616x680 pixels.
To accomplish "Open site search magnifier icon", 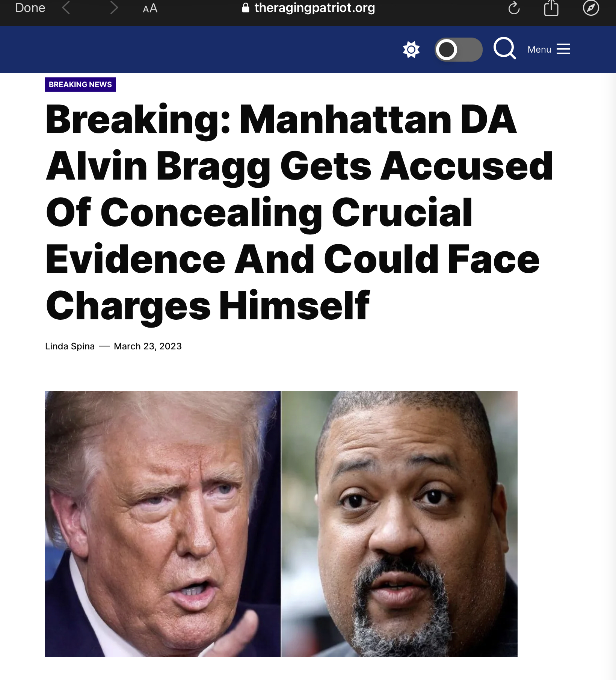I will click(505, 48).
